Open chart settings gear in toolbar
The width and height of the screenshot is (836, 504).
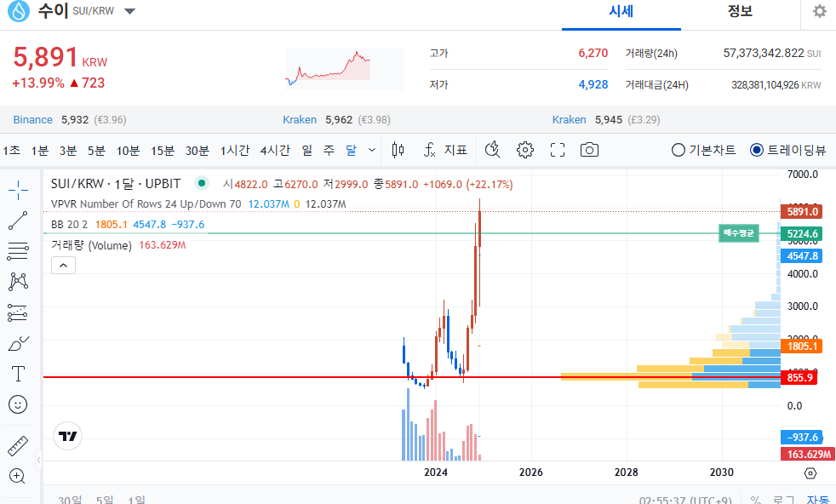point(525,151)
